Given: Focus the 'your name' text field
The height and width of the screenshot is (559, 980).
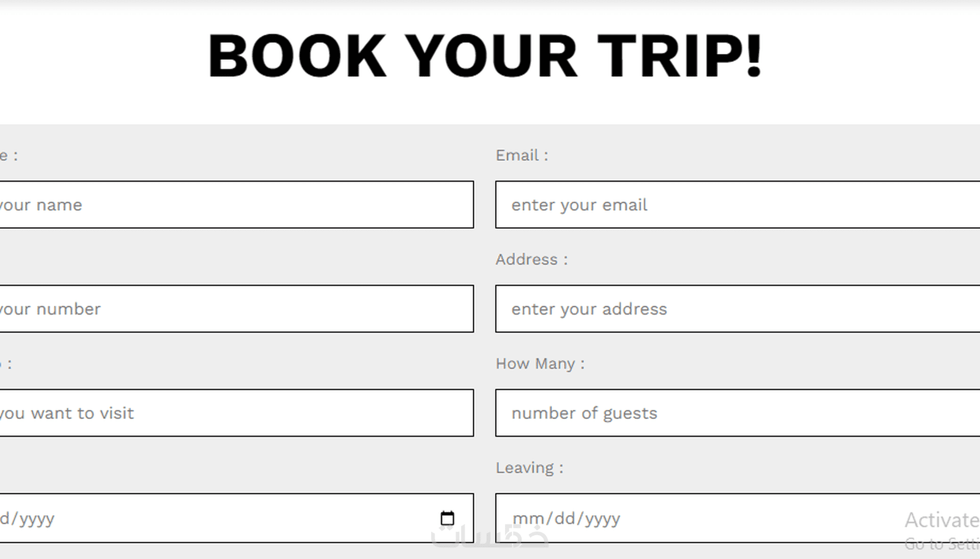Looking at the screenshot, I should [236, 205].
